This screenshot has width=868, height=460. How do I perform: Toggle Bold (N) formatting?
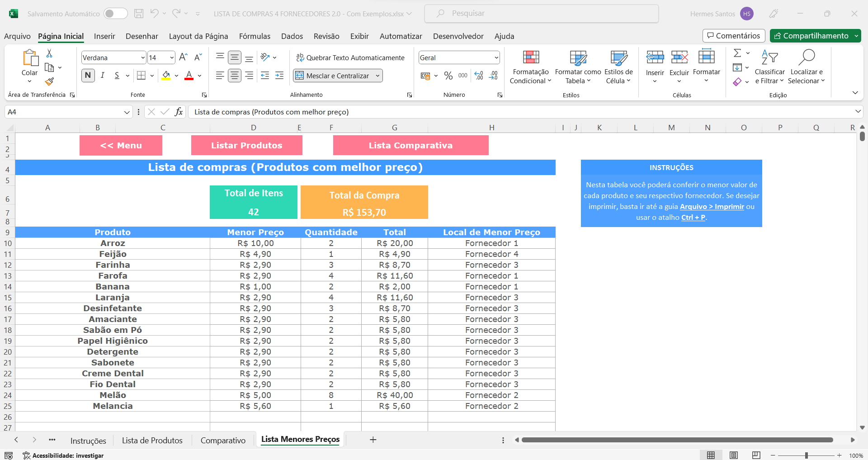(88, 76)
